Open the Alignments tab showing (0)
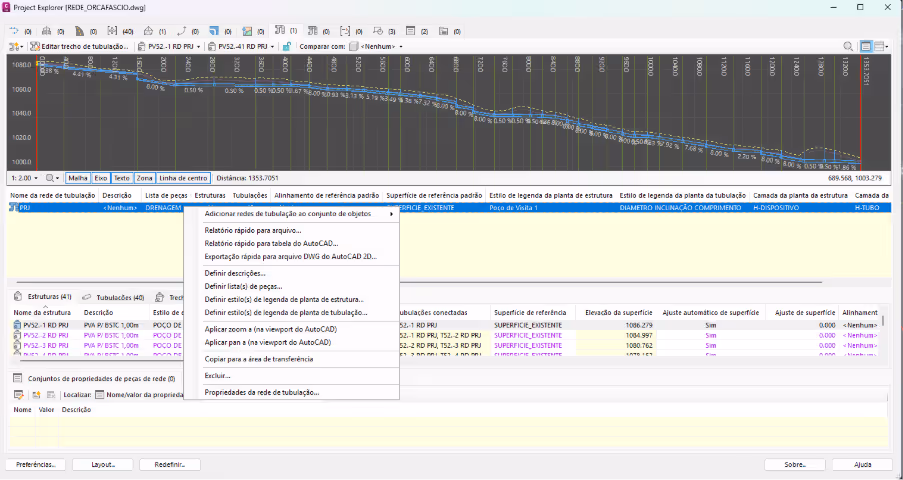 tap(18, 31)
